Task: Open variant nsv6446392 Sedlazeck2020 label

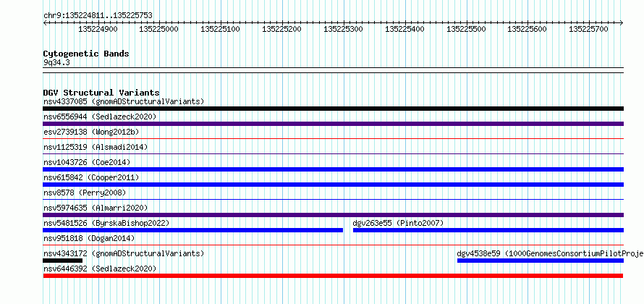Action: tap(100, 269)
